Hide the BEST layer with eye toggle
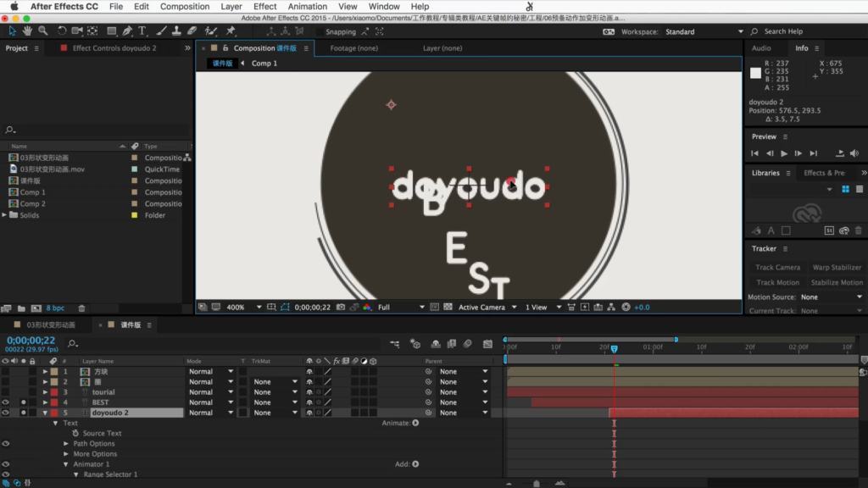The height and width of the screenshot is (488, 868). [x=6, y=402]
